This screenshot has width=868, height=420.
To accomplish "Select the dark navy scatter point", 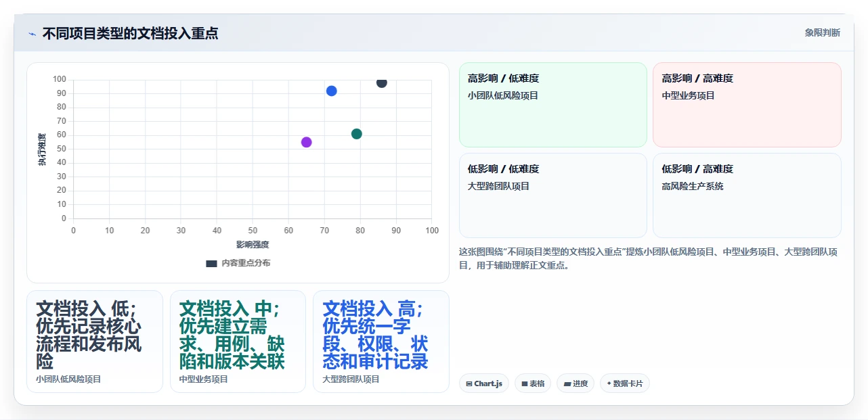I will (382, 83).
